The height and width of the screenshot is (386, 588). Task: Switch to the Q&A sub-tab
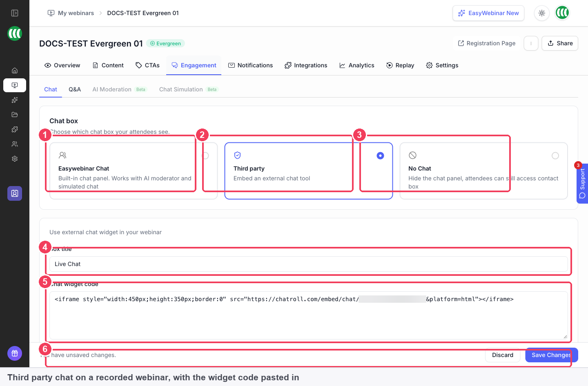75,89
